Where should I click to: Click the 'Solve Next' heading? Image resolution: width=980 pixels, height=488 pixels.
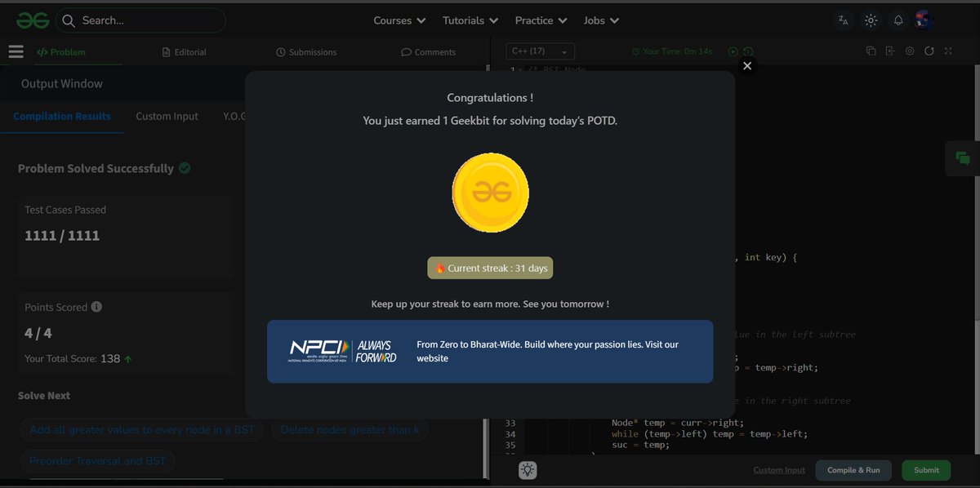click(x=44, y=396)
